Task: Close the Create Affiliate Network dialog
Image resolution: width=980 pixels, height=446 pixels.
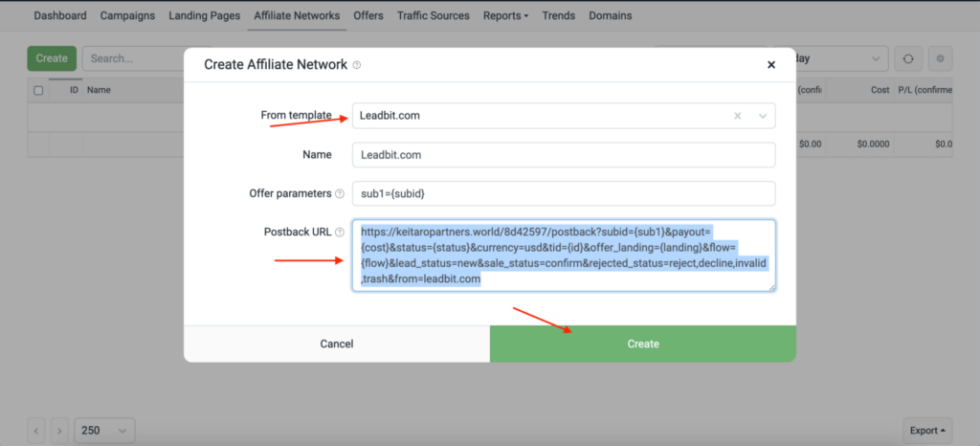Action: [x=771, y=65]
